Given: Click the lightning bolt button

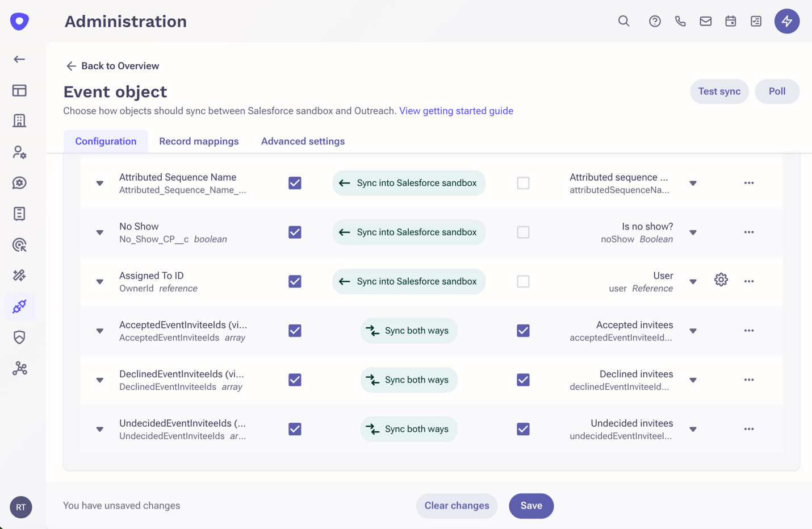Looking at the screenshot, I should click(787, 21).
